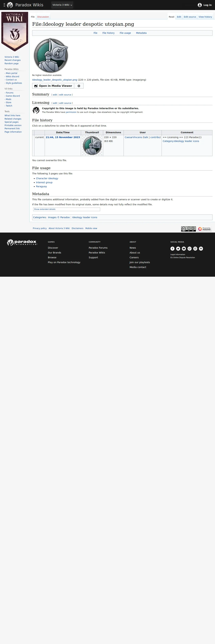Open CaesarVincens talk page
The height and width of the screenshot is (644, 215).
point(146,137)
